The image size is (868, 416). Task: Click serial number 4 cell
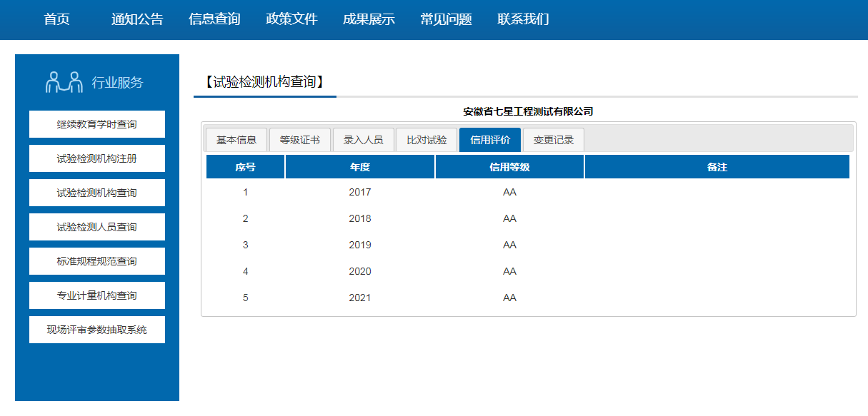coord(245,271)
